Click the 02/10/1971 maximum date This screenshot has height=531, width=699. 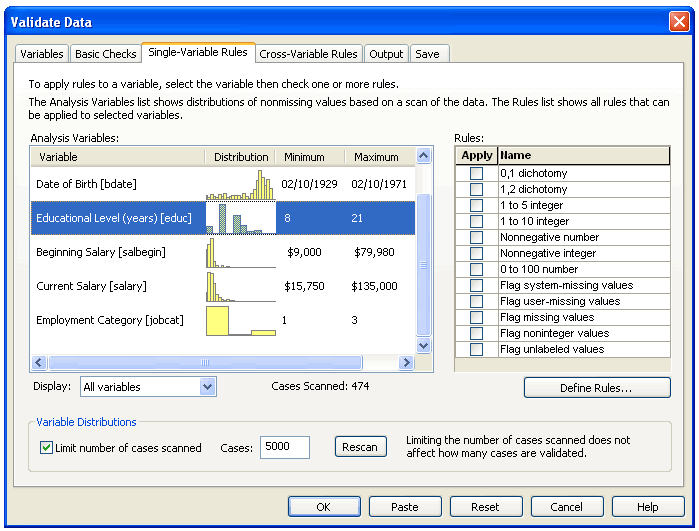pos(379,184)
